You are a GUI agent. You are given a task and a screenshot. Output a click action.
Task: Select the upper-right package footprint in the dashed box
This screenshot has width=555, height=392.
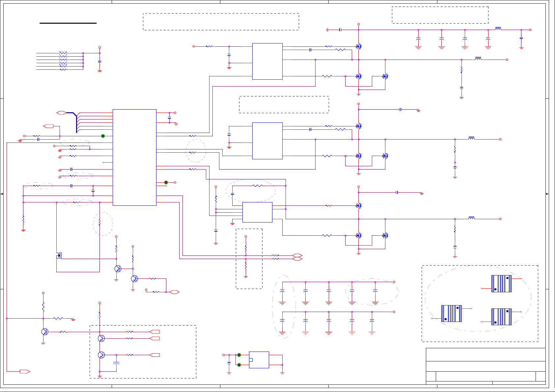[x=501, y=284]
